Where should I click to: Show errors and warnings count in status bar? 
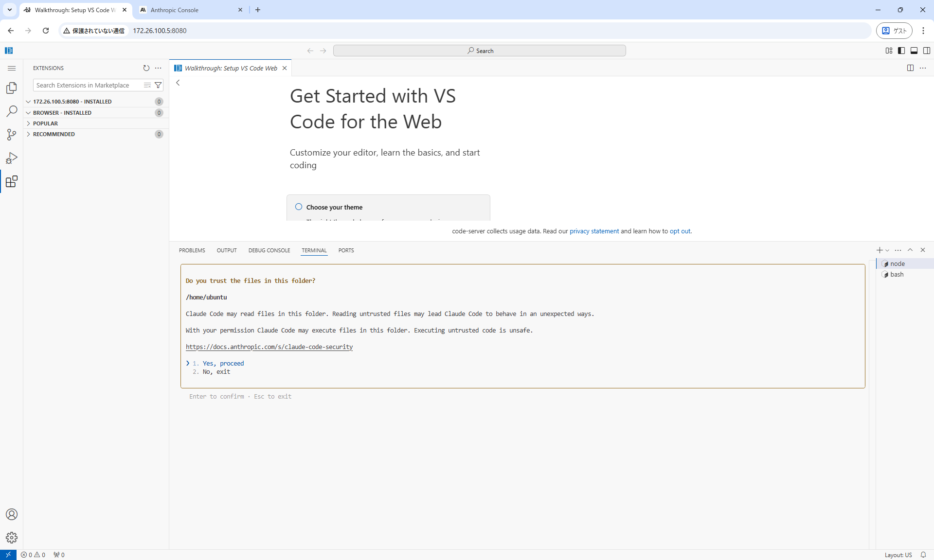tap(33, 555)
